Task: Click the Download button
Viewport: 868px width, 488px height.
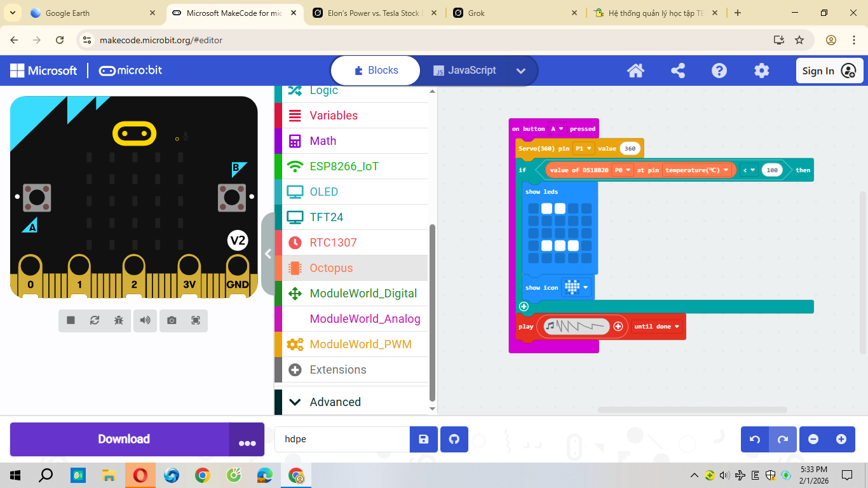Action: pyautogui.click(x=123, y=439)
